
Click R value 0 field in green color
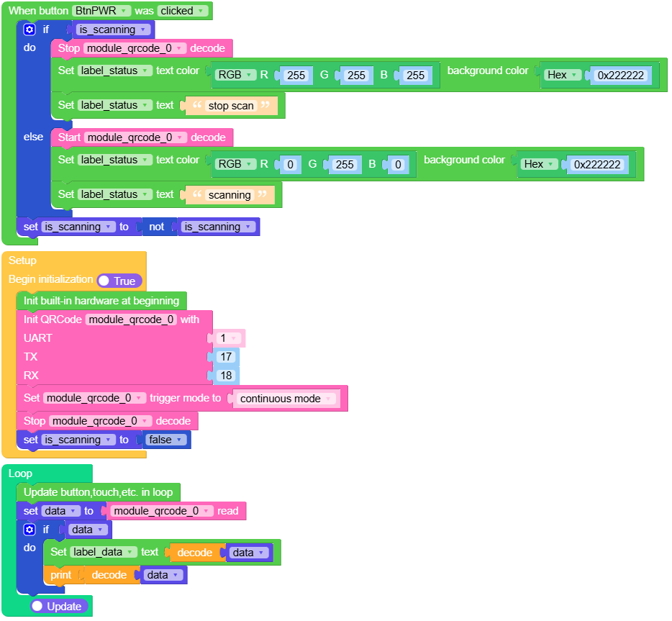pyautogui.click(x=290, y=165)
